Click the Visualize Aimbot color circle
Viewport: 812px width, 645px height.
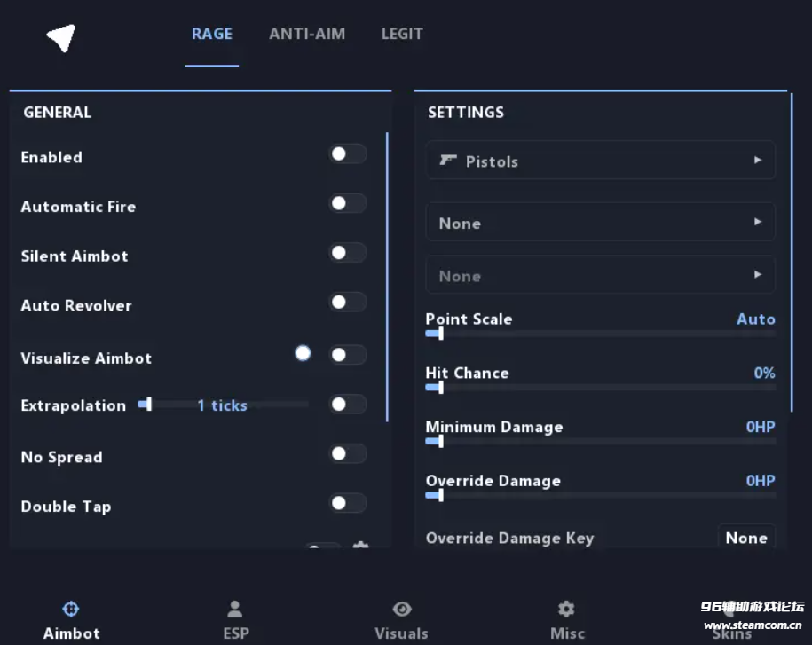303,353
